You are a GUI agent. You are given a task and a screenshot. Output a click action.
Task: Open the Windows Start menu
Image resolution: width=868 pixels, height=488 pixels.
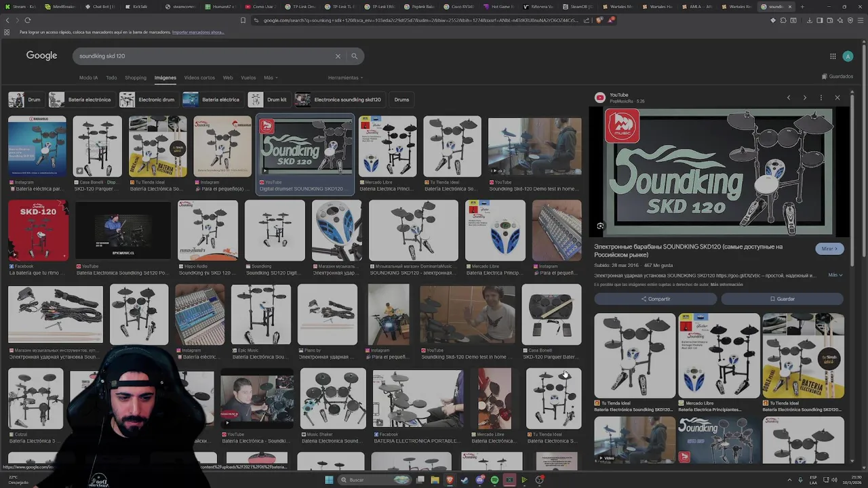tap(329, 480)
